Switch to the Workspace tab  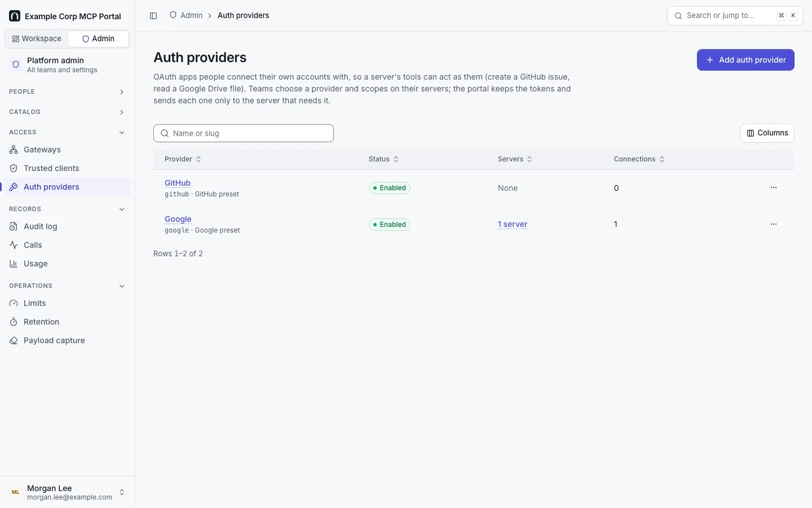click(x=37, y=39)
